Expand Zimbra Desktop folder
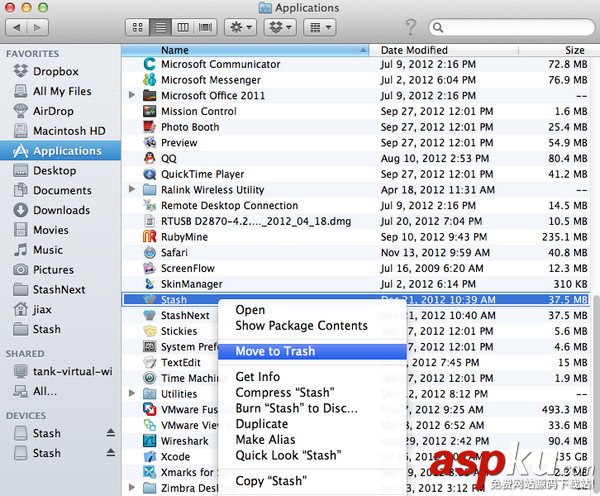 coord(132,487)
